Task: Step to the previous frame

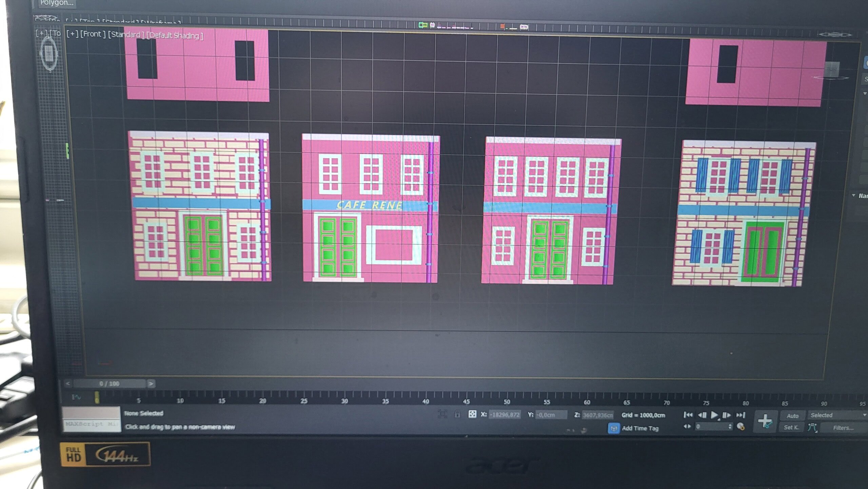Action: pos(702,415)
